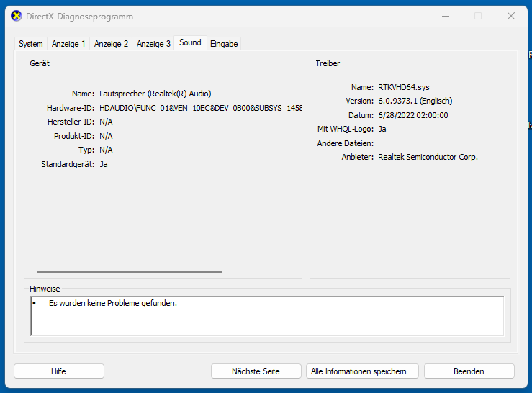Click the Hilfe button
The height and width of the screenshot is (393, 532).
click(59, 371)
